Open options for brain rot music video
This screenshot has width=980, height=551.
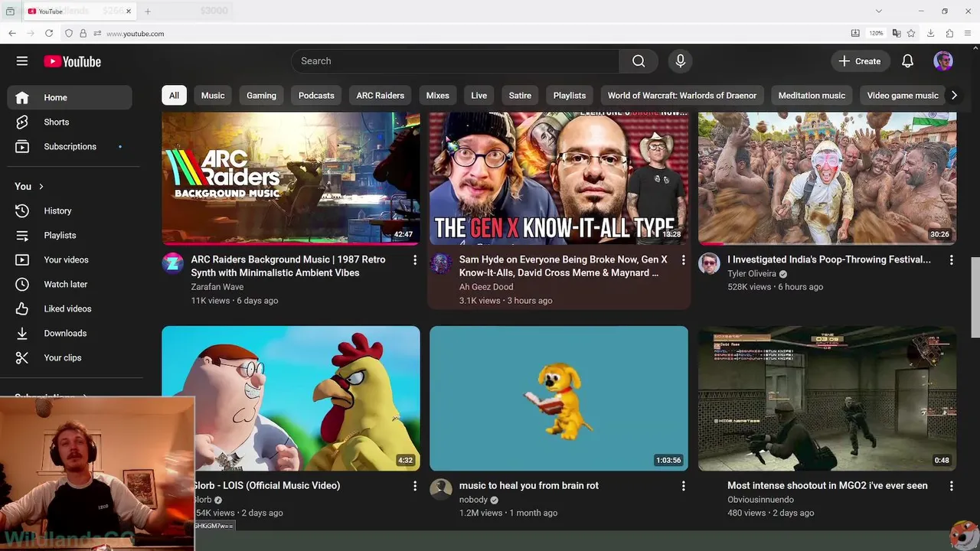[x=683, y=486]
